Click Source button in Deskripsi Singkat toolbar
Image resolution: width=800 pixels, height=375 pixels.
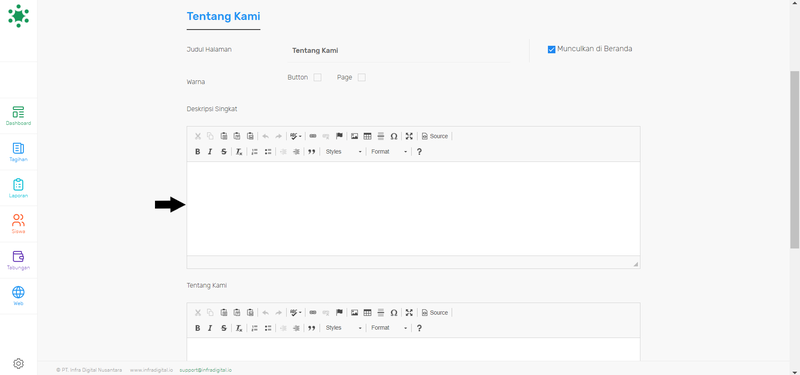[435, 136]
